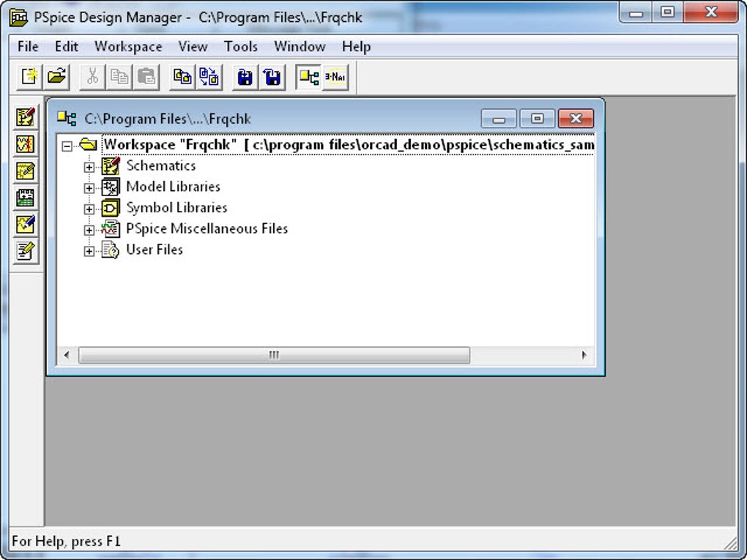Image resolution: width=747 pixels, height=560 pixels.
Task: Expand the Model Libraries tree node
Action: pyautogui.click(x=89, y=188)
